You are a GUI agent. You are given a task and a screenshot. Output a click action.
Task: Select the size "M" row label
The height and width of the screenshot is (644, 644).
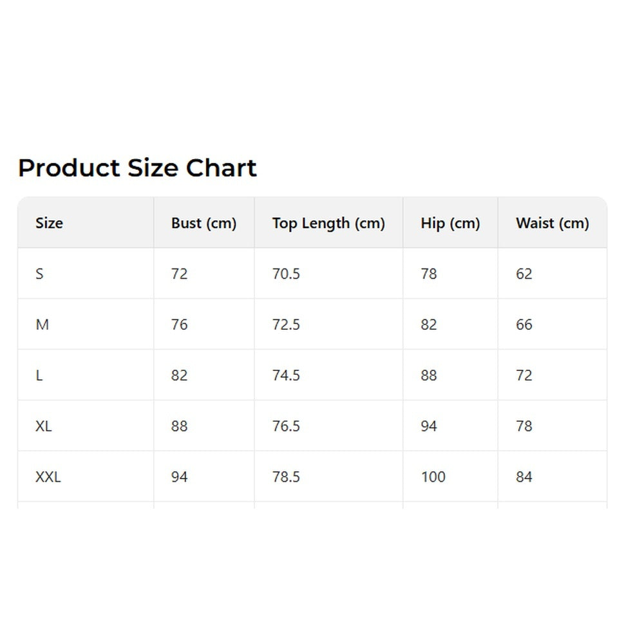tap(42, 325)
